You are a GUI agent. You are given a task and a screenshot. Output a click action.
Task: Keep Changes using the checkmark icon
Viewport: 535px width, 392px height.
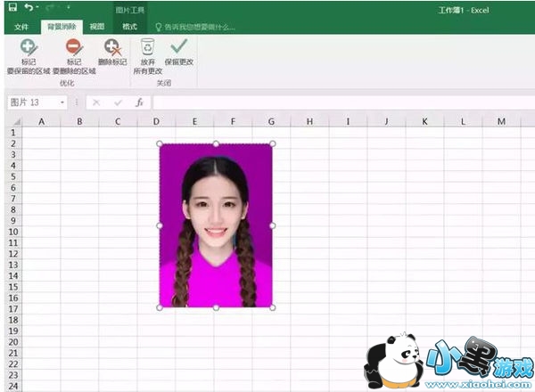click(x=178, y=48)
